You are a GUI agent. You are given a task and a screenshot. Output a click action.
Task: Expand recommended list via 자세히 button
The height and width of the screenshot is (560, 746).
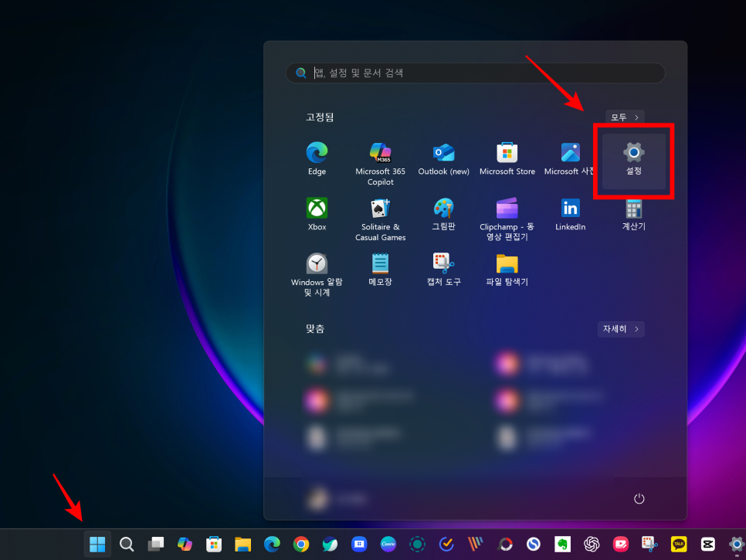621,329
